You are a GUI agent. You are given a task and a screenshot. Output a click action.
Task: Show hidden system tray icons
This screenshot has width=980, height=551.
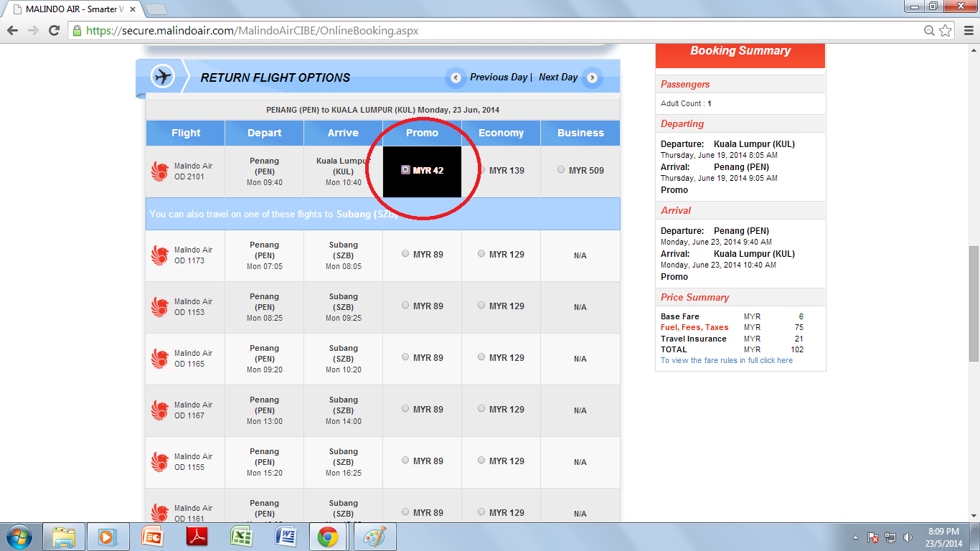[x=856, y=537]
